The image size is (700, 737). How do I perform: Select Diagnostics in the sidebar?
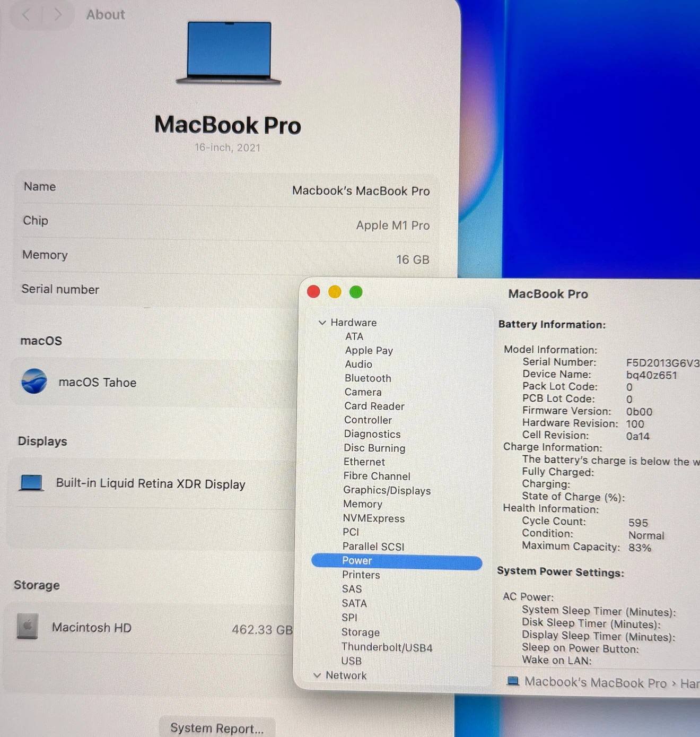tap(372, 433)
